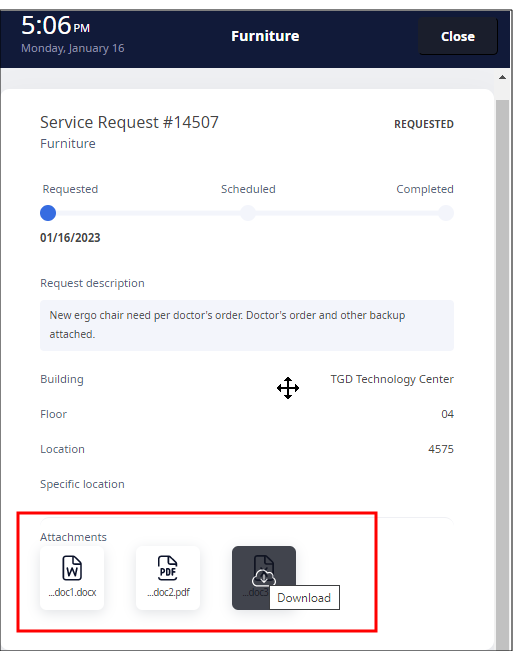Image resolution: width=522 pixels, height=651 pixels.
Task: Click the Download tooltip label
Action: [304, 597]
